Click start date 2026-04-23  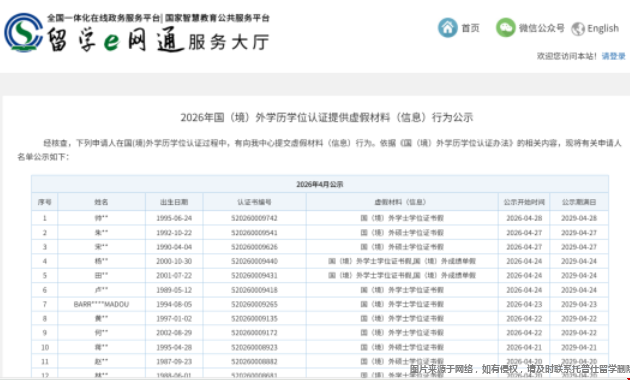tap(524, 304)
